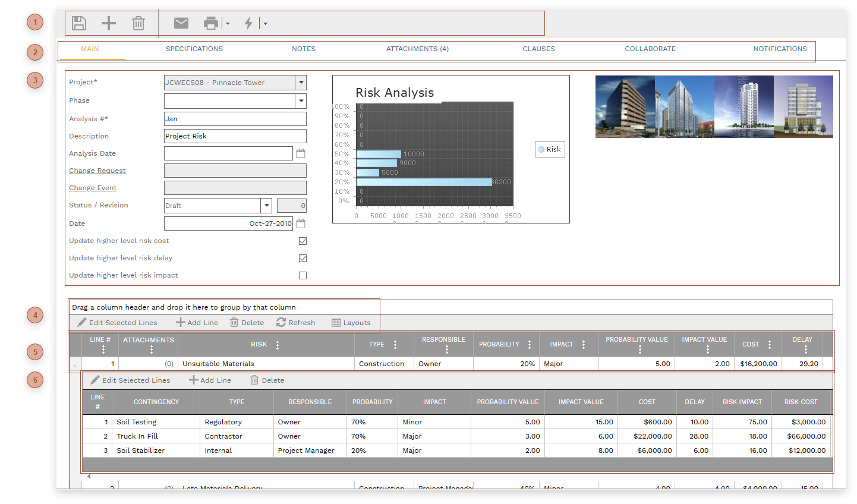
Task: Open the Project dropdown
Action: tap(301, 83)
